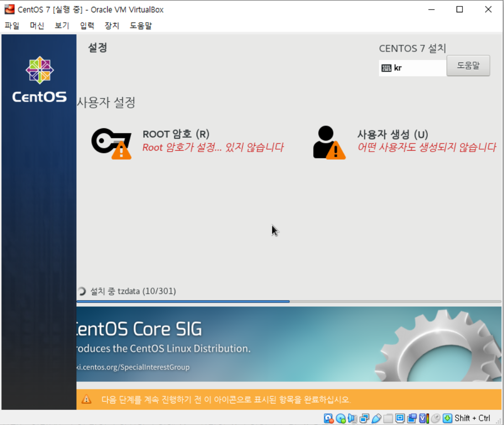Open the 보기 menu
This screenshot has height=425, width=504.
62,26
